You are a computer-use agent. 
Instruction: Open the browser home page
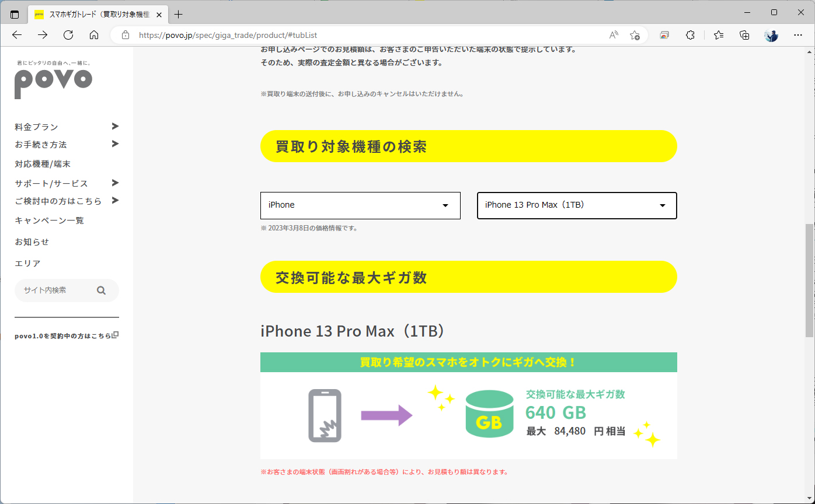pyautogui.click(x=94, y=35)
